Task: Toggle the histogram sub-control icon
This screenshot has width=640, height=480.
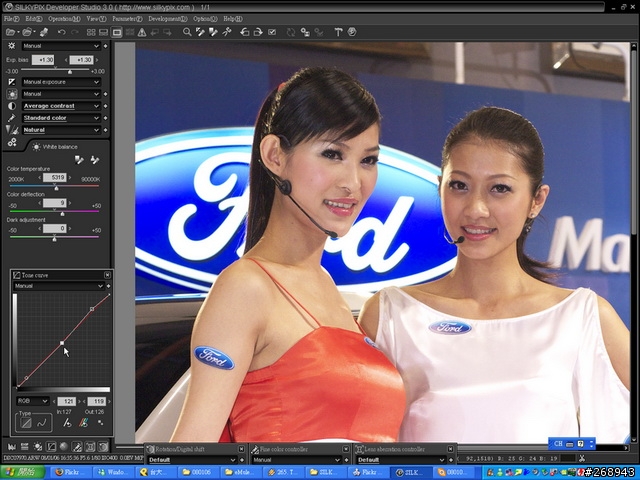Action: (11, 447)
